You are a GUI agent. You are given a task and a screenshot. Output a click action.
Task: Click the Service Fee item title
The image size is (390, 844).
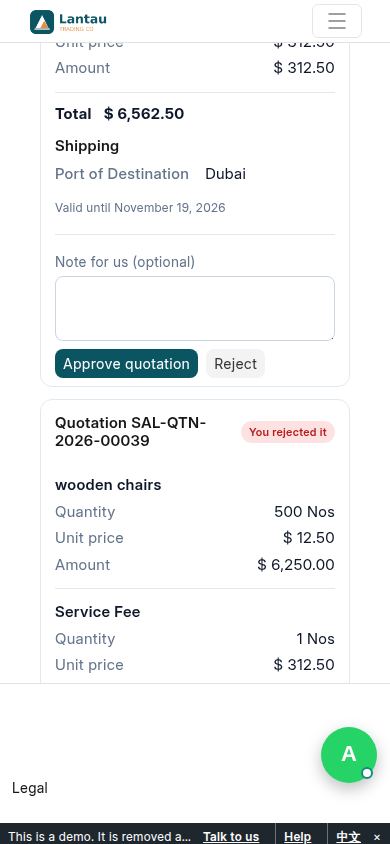[x=97, y=611]
